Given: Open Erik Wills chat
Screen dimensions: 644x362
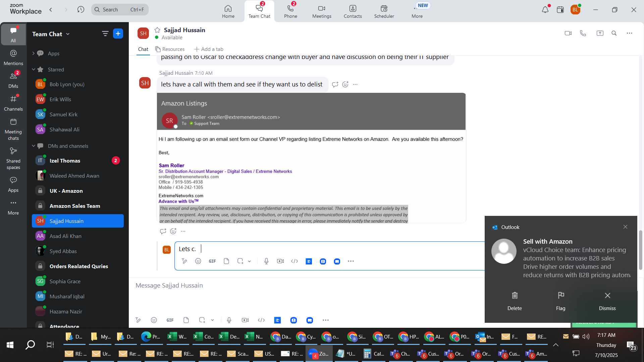Looking at the screenshot, I should 78,99.
